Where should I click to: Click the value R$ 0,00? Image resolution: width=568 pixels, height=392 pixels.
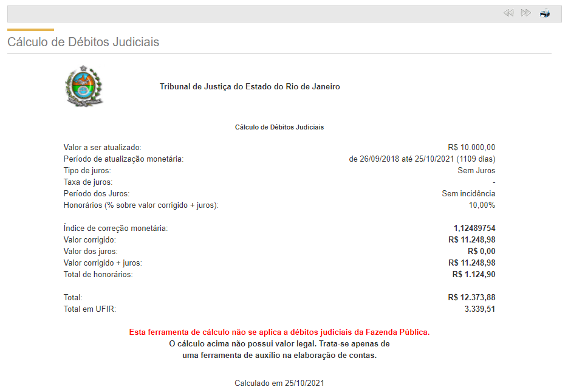[481, 252]
